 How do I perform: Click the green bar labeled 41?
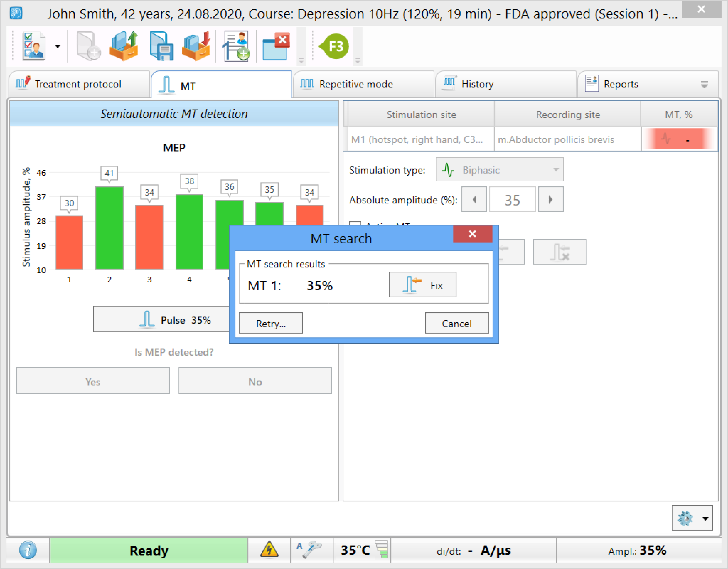click(109, 228)
